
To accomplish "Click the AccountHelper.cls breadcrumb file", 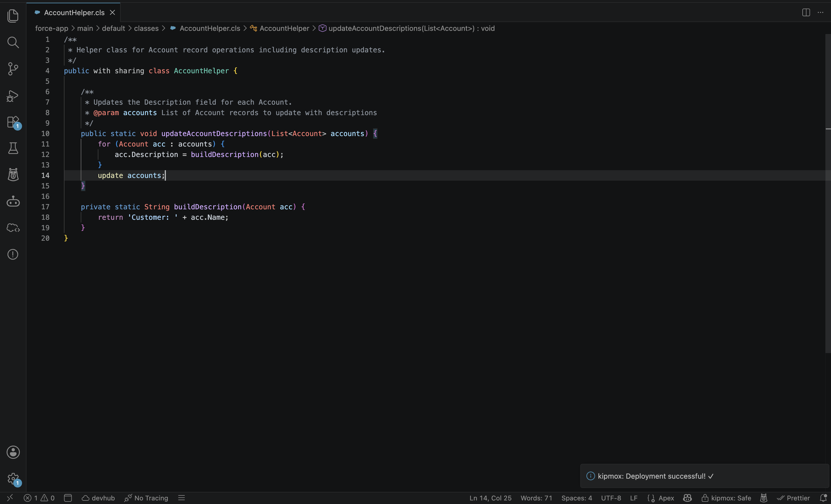I will [x=205, y=28].
